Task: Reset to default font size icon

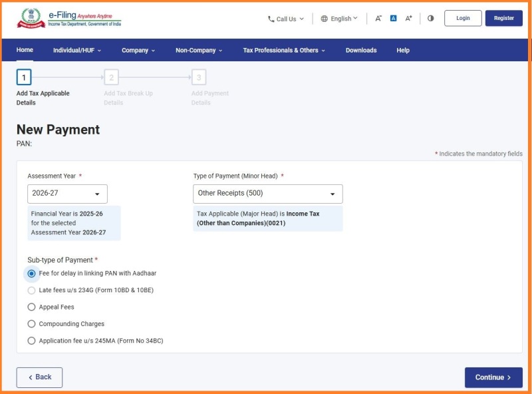Action: pos(393,19)
